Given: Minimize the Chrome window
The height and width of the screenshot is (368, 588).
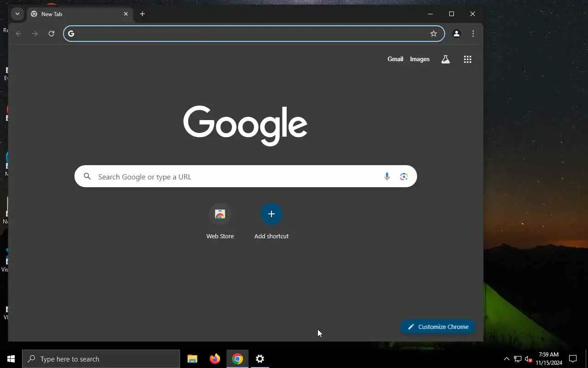Looking at the screenshot, I should pos(430,14).
